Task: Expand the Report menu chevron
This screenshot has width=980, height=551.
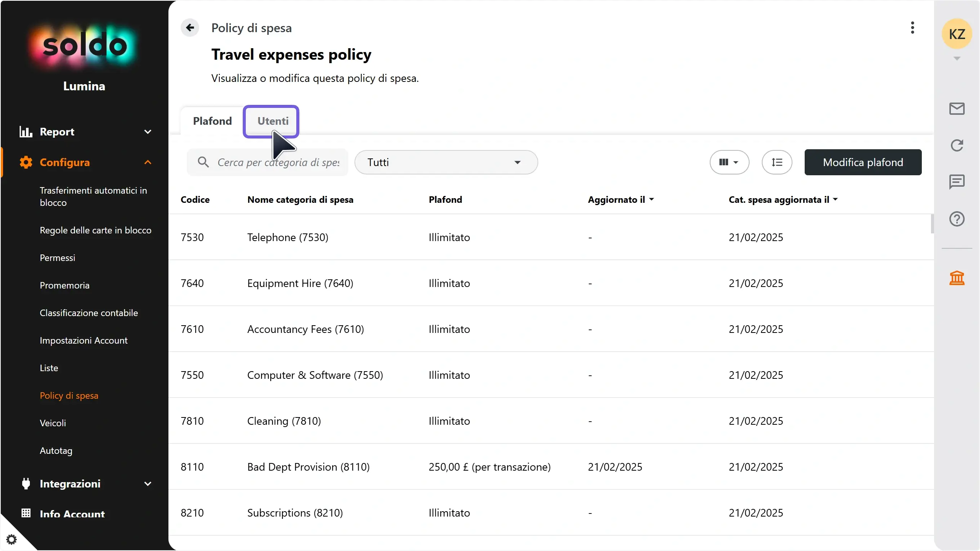Action: tap(148, 132)
